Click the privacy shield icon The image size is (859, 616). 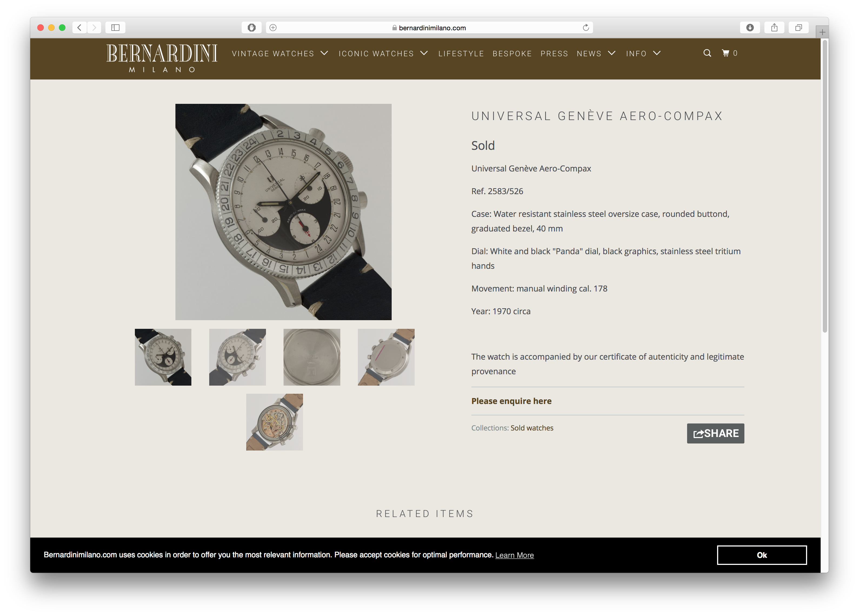coord(251,28)
